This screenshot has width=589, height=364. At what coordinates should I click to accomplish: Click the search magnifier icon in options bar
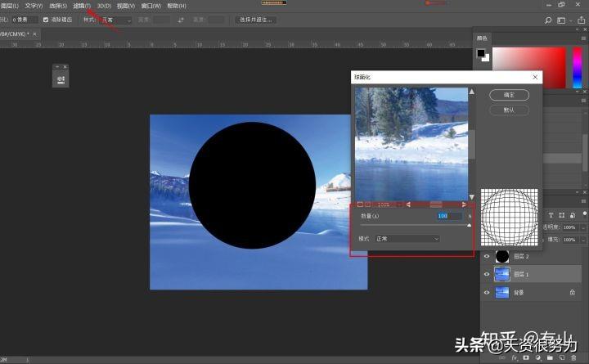coord(548,20)
